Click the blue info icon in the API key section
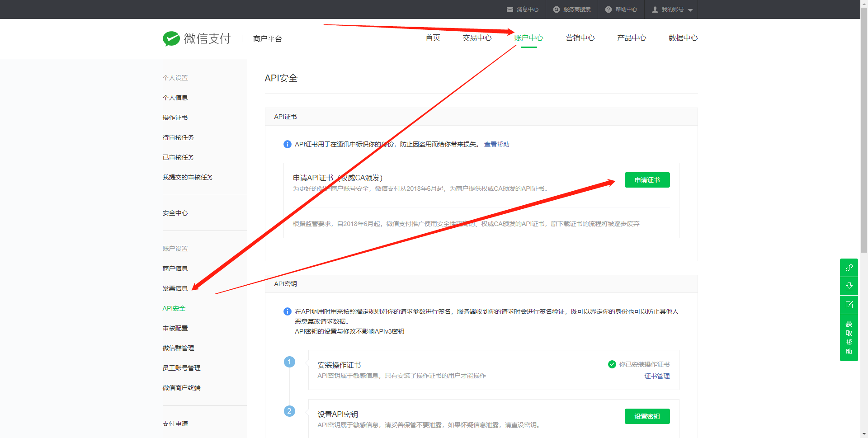 point(288,311)
